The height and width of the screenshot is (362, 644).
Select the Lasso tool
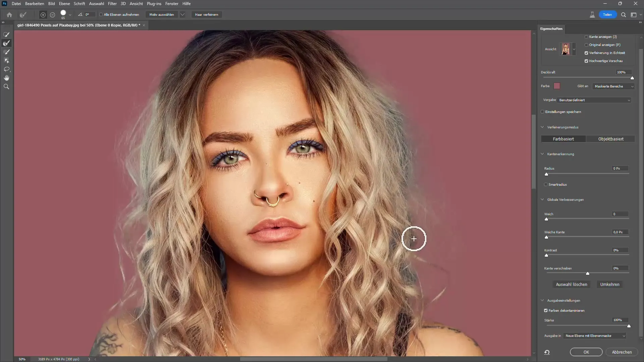[6, 69]
